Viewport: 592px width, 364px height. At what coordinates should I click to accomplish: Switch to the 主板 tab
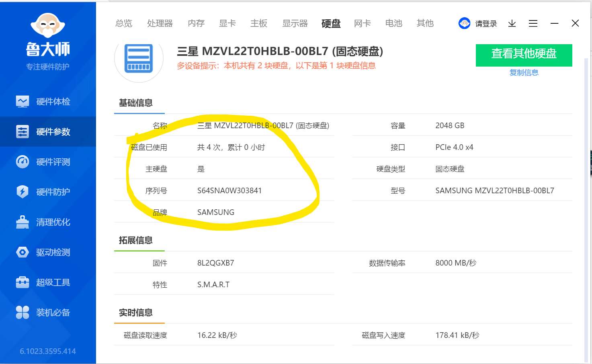coord(259,23)
